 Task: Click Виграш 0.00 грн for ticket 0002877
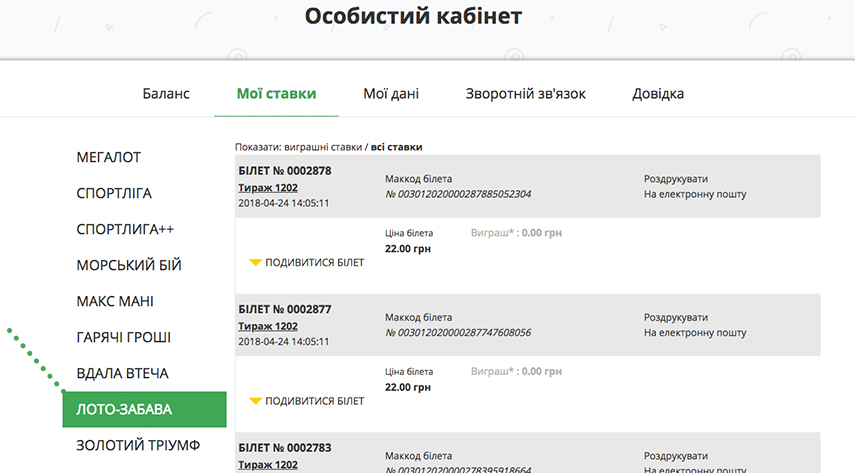(516, 372)
